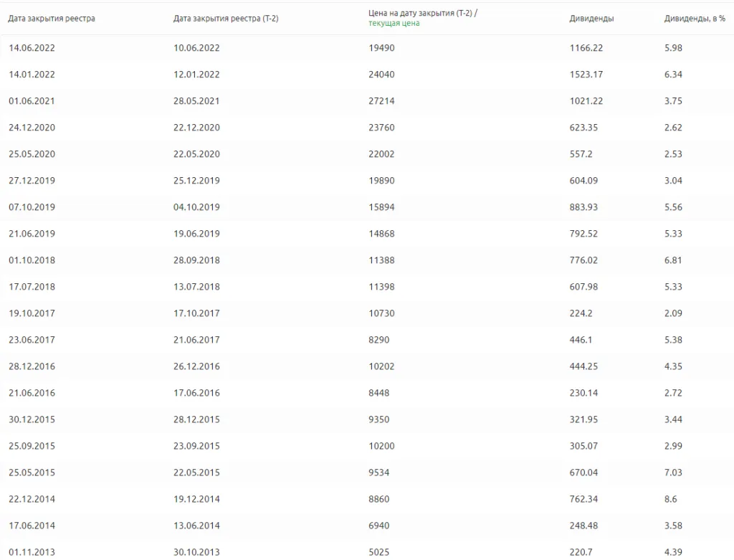Select the price cell 10200

point(381,446)
